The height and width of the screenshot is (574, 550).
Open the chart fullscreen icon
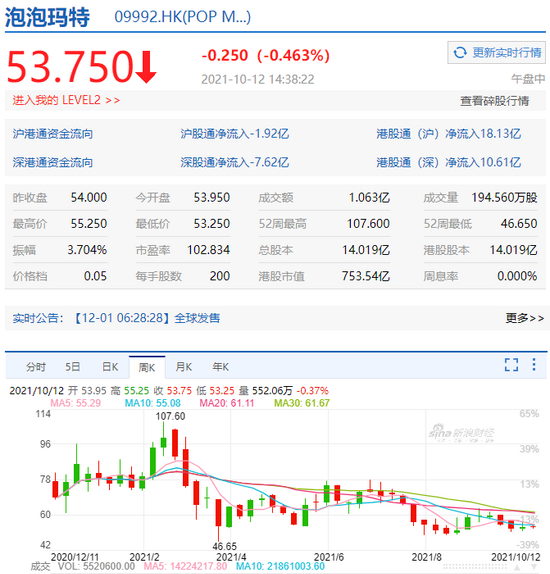click(x=511, y=365)
